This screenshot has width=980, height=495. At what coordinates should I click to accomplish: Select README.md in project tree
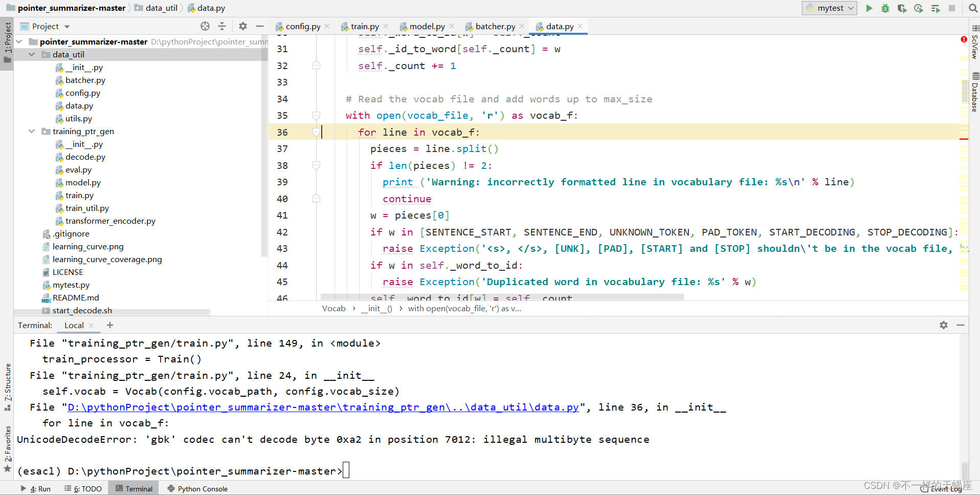click(76, 297)
